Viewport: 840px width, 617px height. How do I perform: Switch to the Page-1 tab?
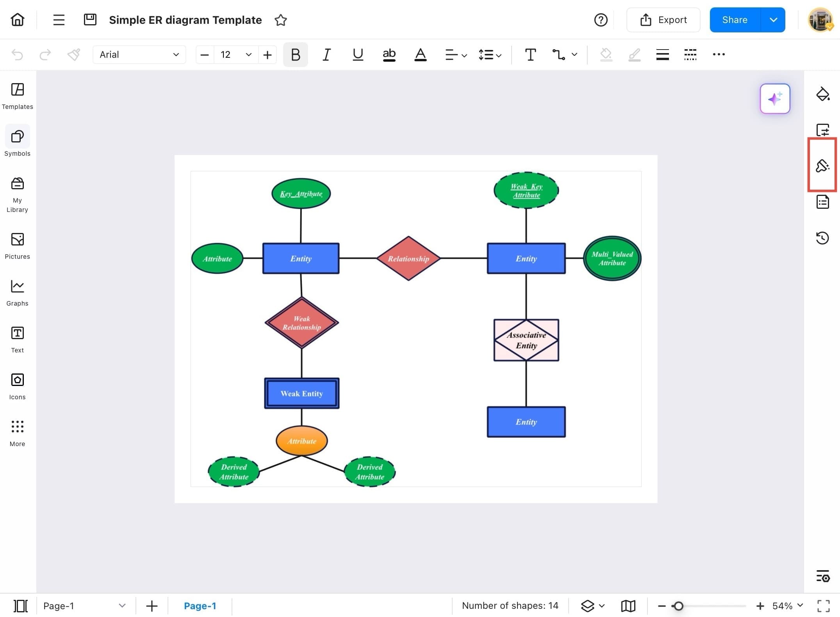click(x=200, y=606)
